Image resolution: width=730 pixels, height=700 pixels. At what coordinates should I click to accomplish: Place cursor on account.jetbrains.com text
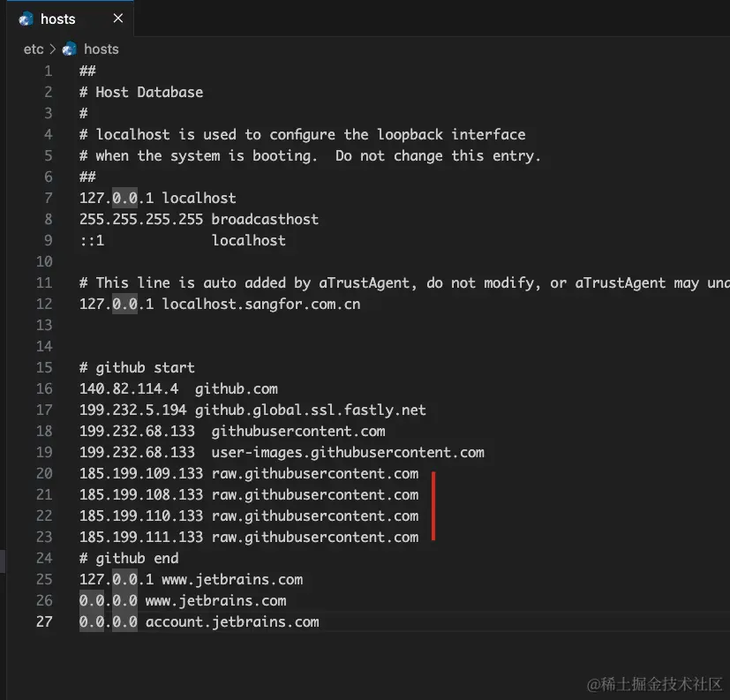tap(232, 621)
